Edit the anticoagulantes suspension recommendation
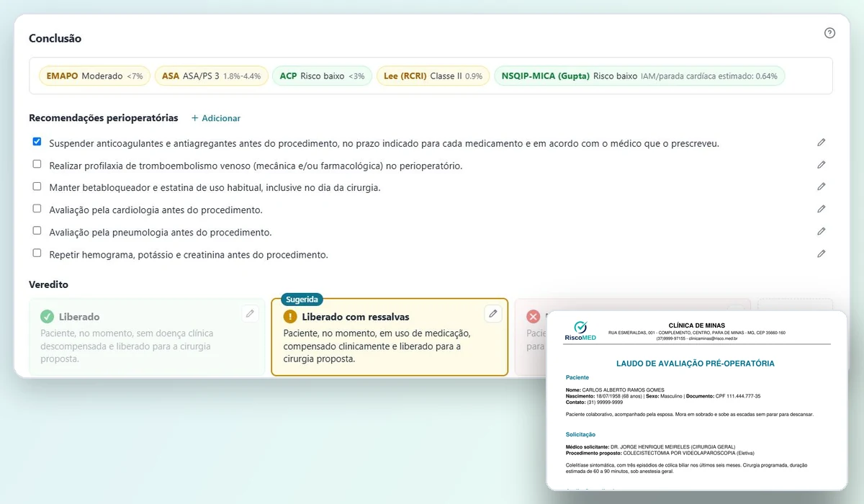Viewport: 864px width, 504px height. click(822, 143)
